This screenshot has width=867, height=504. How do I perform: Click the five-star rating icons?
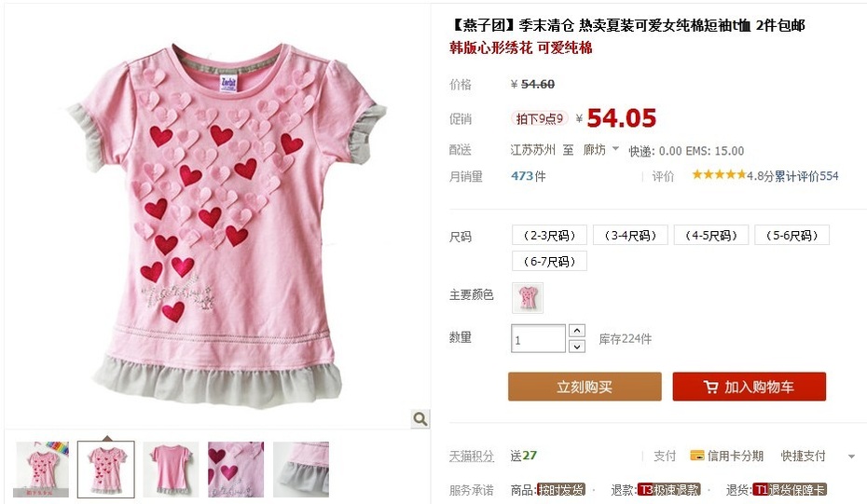tap(719, 175)
